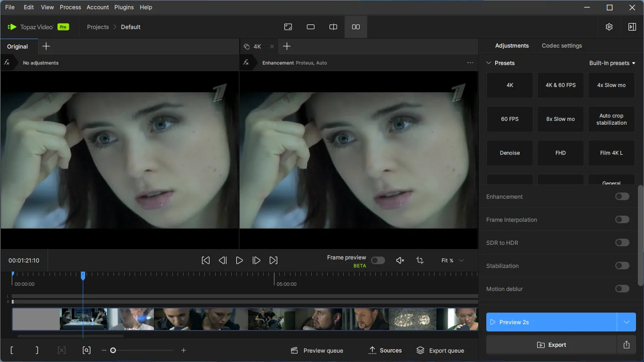Click the timeline zoom slider handle

tap(113, 350)
